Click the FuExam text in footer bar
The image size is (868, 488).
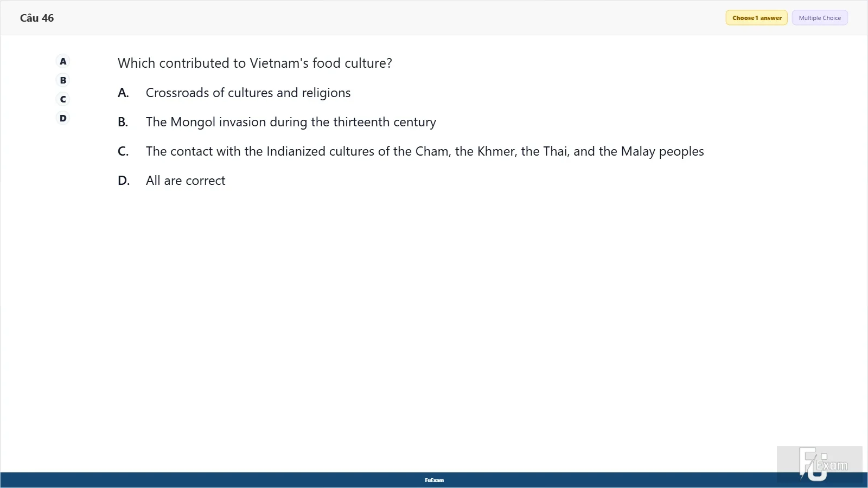click(x=434, y=480)
